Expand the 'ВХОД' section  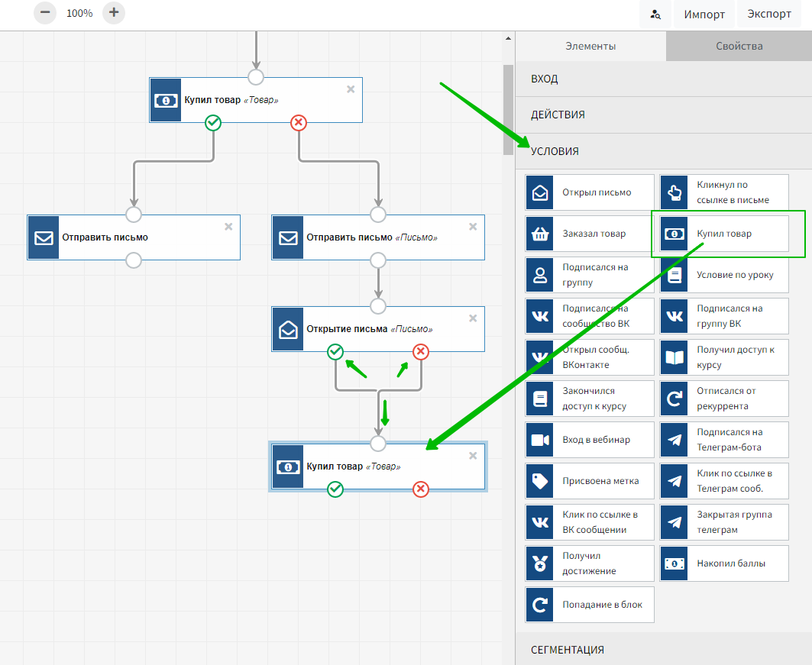663,79
